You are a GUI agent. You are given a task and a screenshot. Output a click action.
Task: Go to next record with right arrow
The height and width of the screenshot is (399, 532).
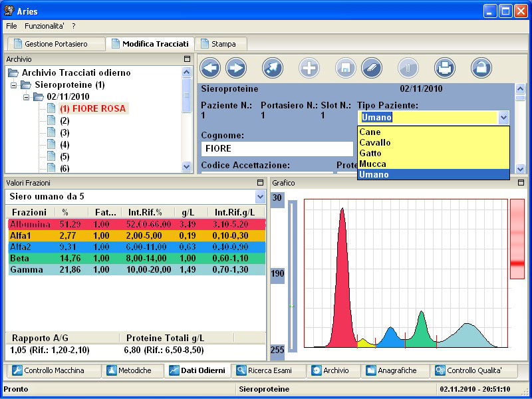tap(236, 68)
